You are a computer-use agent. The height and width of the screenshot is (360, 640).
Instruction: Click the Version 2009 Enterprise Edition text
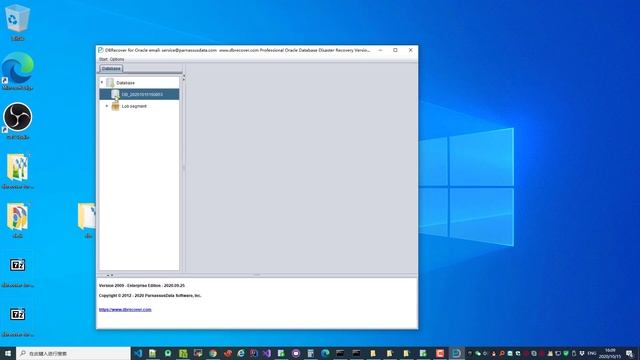tap(142, 285)
